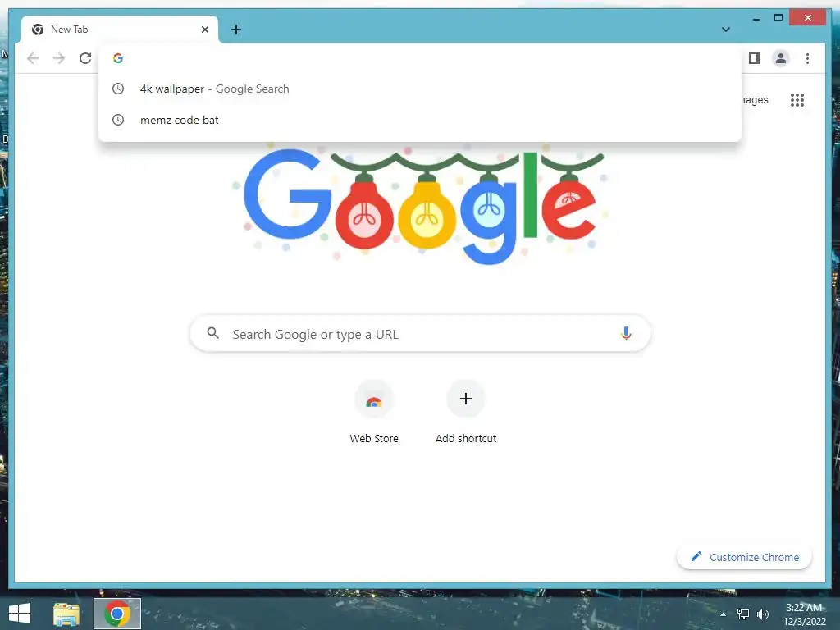Open the profile avatar icon
This screenshot has height=630, width=840.
coord(781,58)
